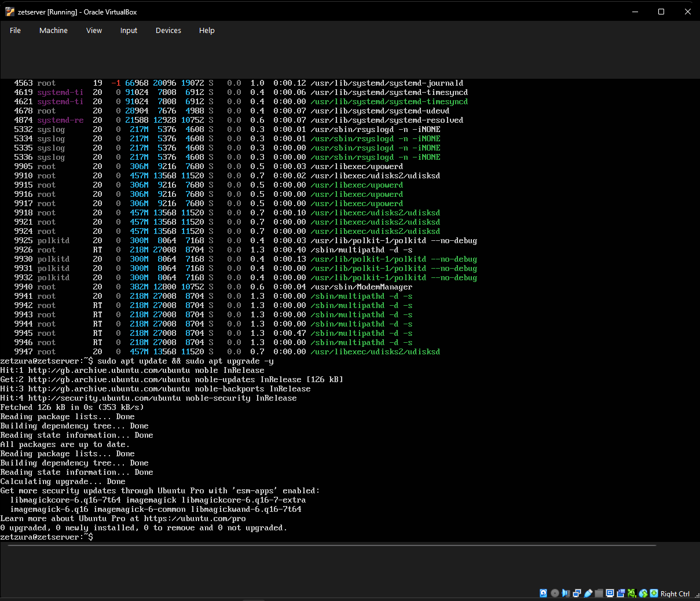This screenshot has height=601, width=700.
Task: Click the hard disk activity indicator icon
Action: pos(543,593)
